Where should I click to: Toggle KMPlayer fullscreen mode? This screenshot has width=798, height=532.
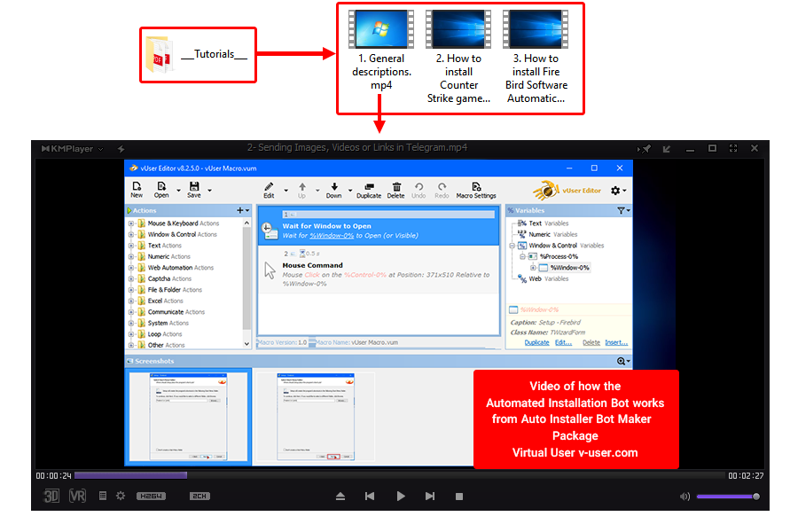[x=733, y=148]
